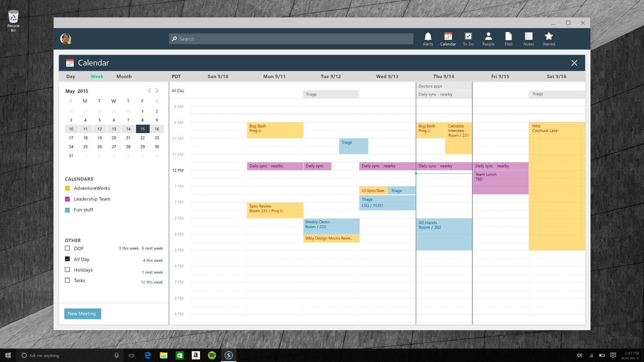Image resolution: width=644 pixels, height=362 pixels.
Task: Switch to Month view tab
Action: (124, 76)
